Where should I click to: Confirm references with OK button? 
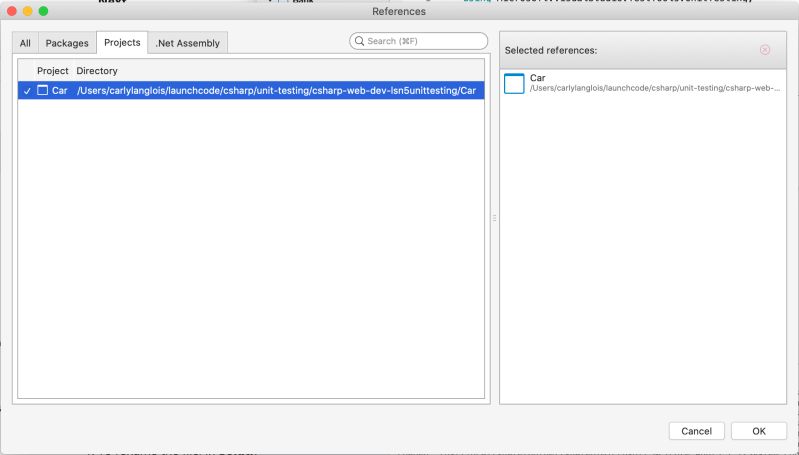click(759, 431)
